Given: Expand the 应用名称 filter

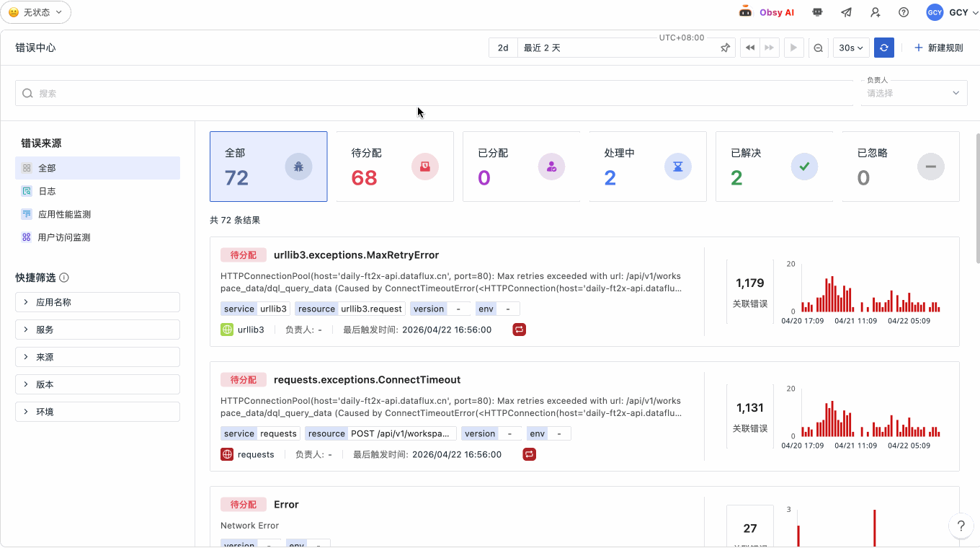Looking at the screenshot, I should click(x=97, y=302).
